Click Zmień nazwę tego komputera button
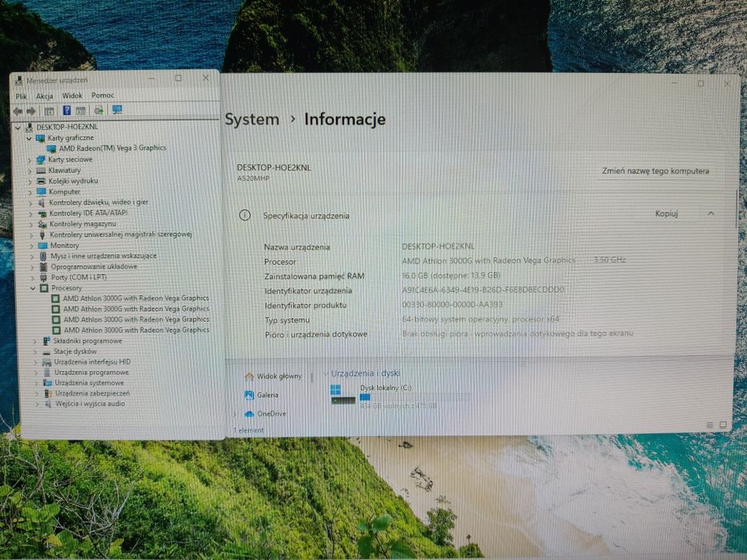The height and width of the screenshot is (560, 747). click(656, 171)
